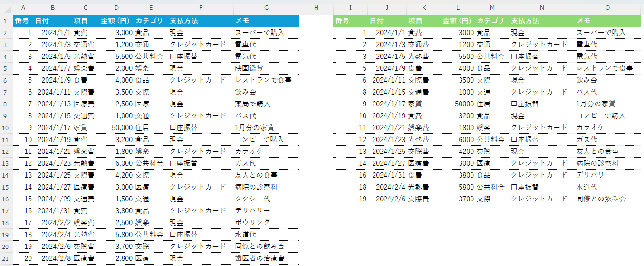The height and width of the screenshot is (266, 644).
Task: Select the row 21 header
Action: pos(6,258)
